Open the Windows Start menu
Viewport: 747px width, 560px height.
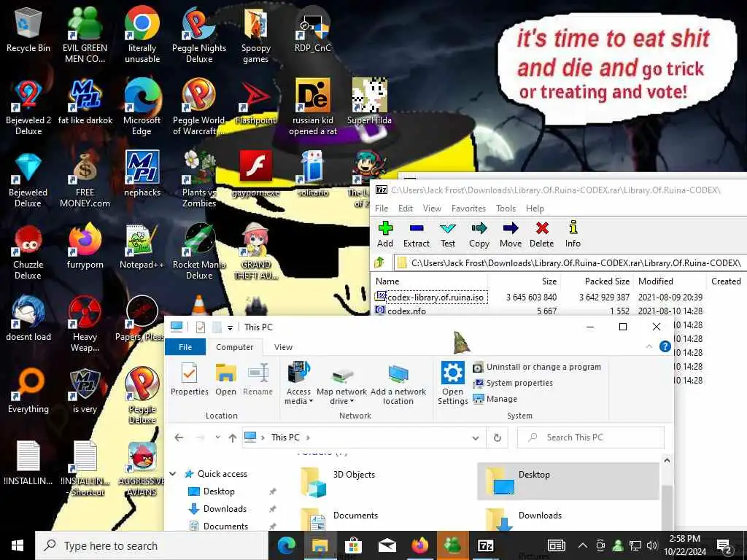click(x=18, y=545)
